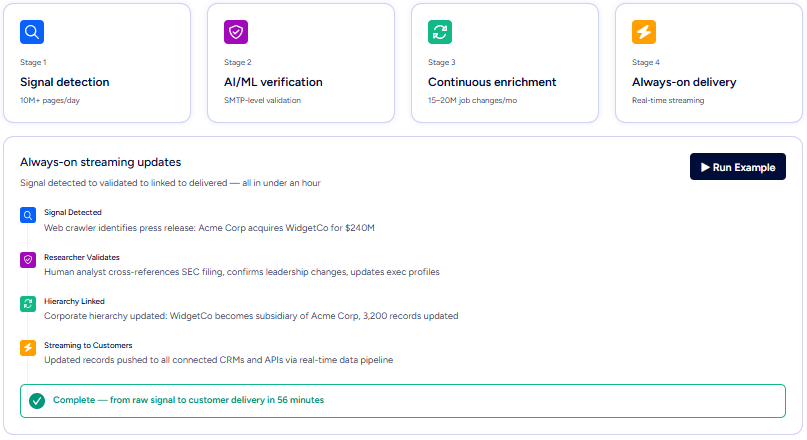Screen dimensions: 807x440
Task: Click the Complete in 56 minutes message
Action: click(188, 400)
